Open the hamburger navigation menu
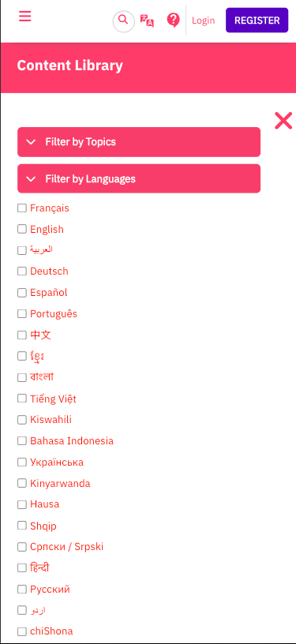 pyautogui.click(x=25, y=17)
